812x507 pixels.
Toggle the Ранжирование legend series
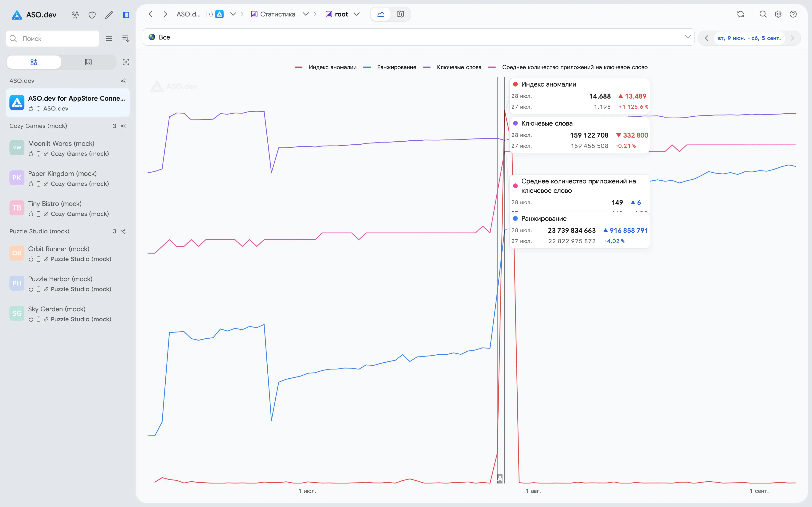click(x=390, y=67)
